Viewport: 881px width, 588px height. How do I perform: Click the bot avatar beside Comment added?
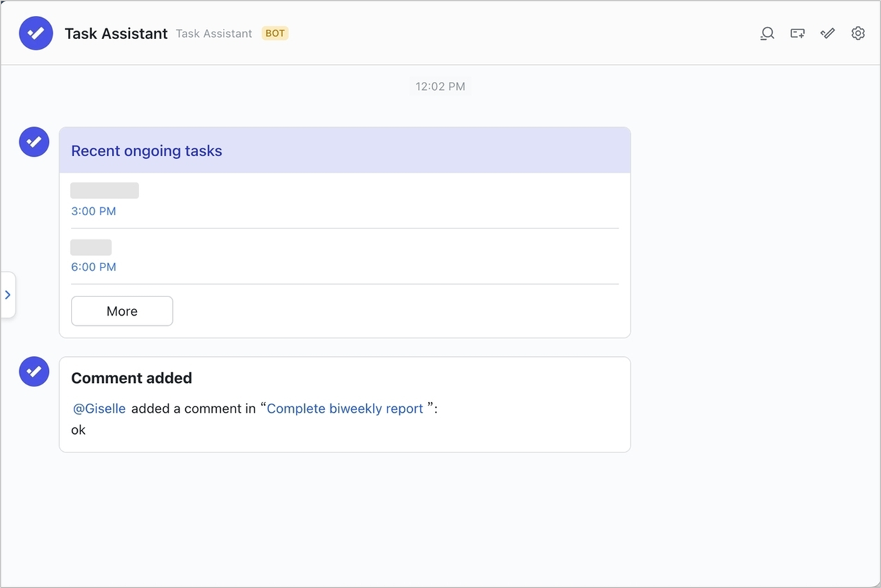coord(34,371)
